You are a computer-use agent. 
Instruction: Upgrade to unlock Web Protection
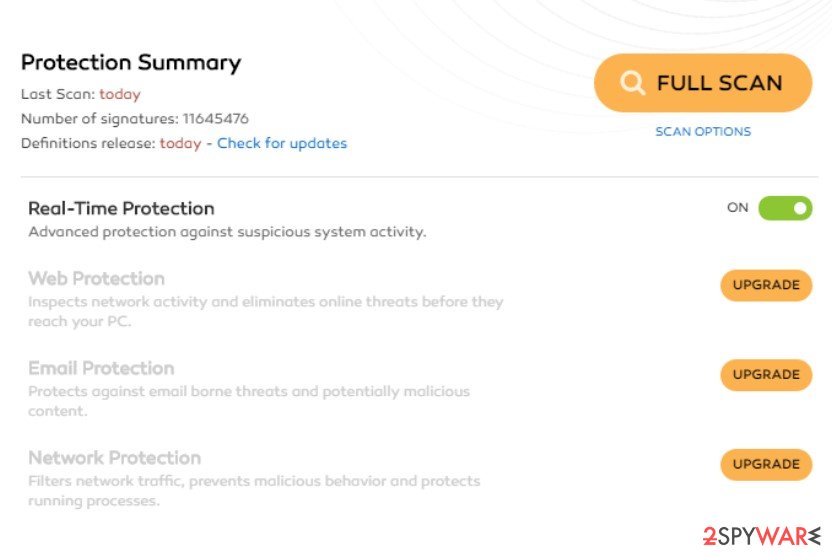coord(766,285)
